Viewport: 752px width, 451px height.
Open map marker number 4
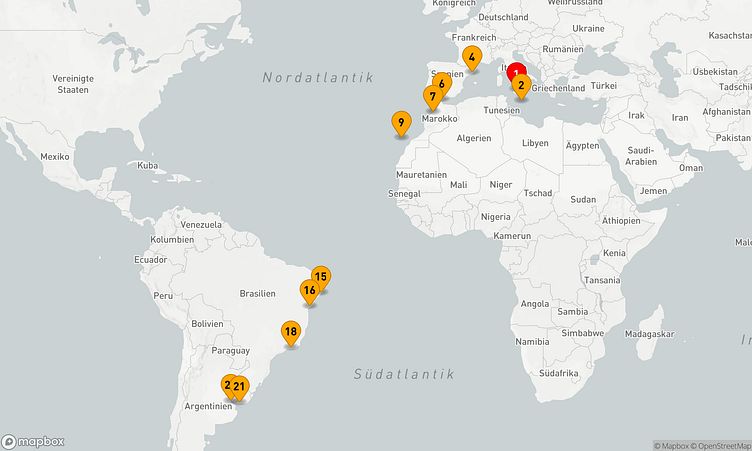click(x=471, y=57)
